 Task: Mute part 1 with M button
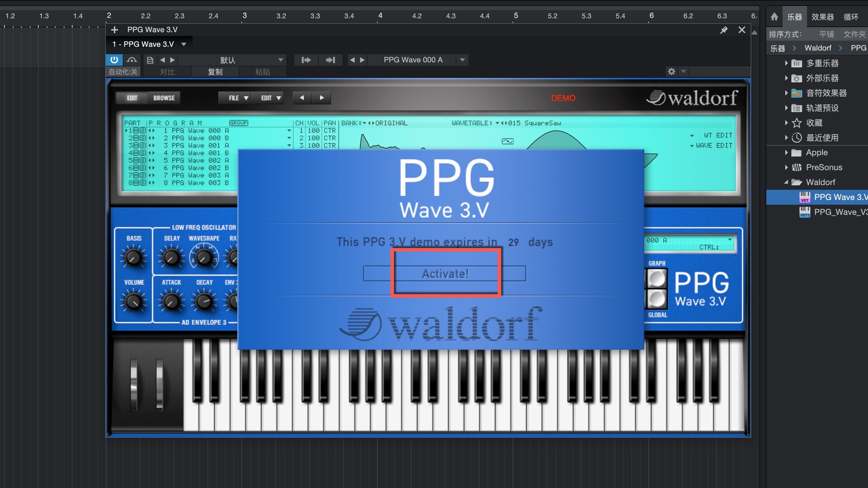pyautogui.click(x=137, y=131)
